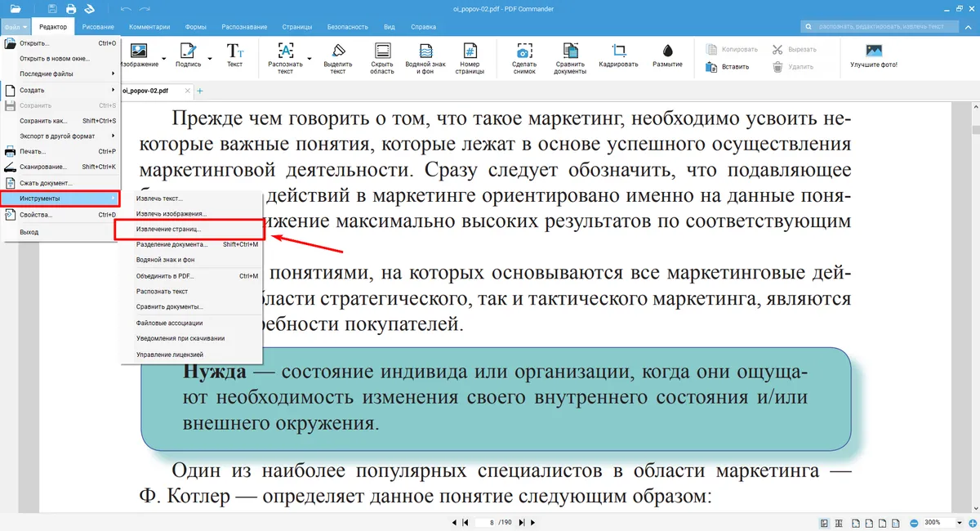Select Объединить в PDF... submenu item
Screen dimensions: 980x531
tap(192, 276)
